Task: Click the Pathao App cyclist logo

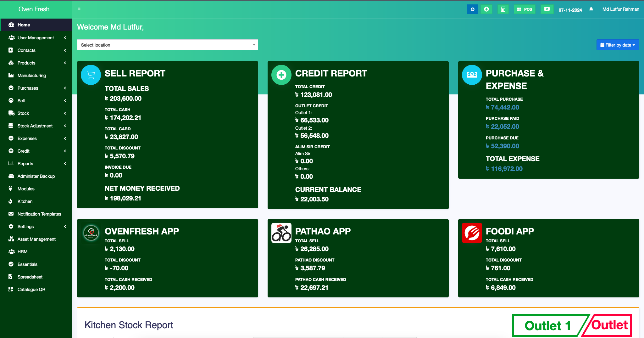Action: click(x=281, y=233)
